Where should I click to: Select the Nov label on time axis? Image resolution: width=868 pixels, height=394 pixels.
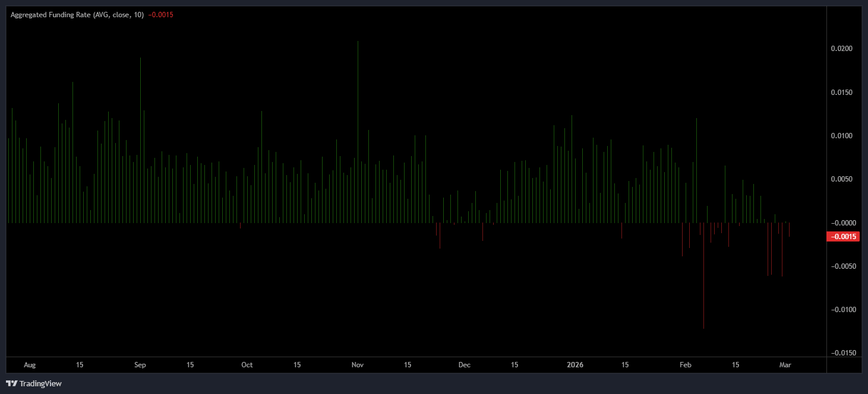point(358,365)
